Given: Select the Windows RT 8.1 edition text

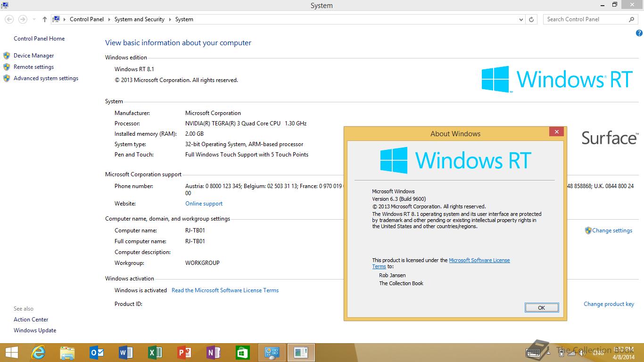Looking at the screenshot, I should coord(134,69).
